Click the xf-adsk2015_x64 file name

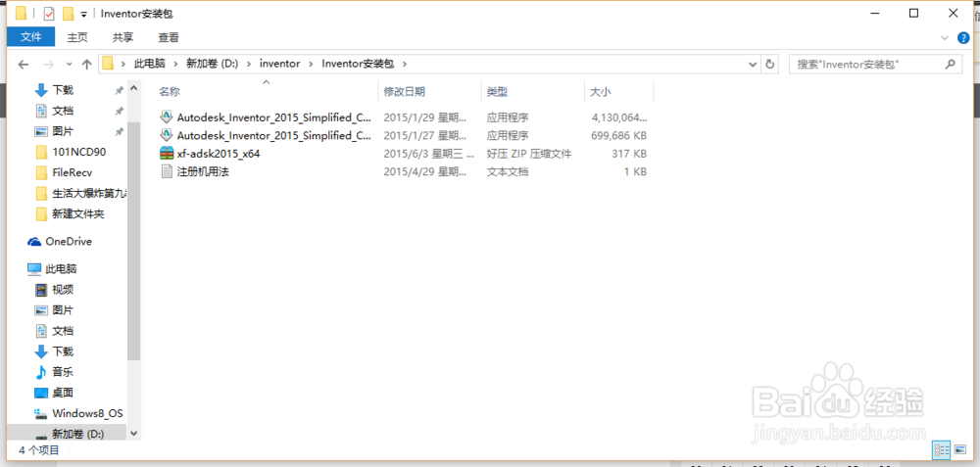click(x=219, y=153)
